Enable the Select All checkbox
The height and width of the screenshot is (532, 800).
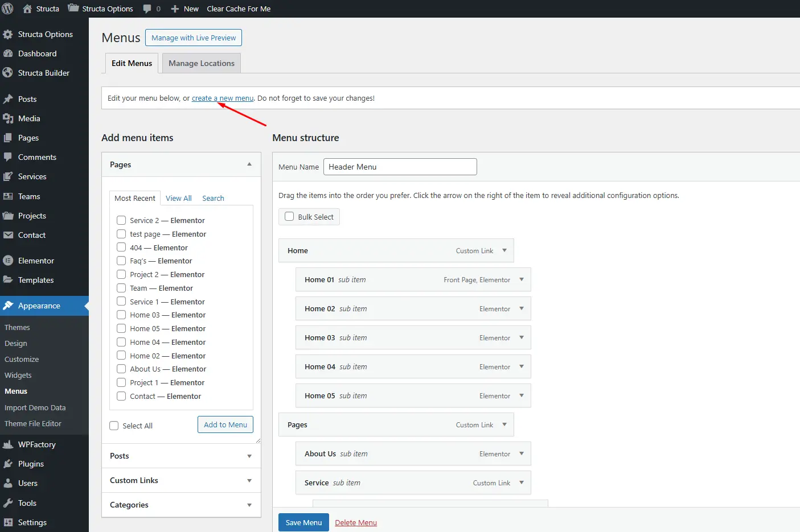click(x=114, y=426)
